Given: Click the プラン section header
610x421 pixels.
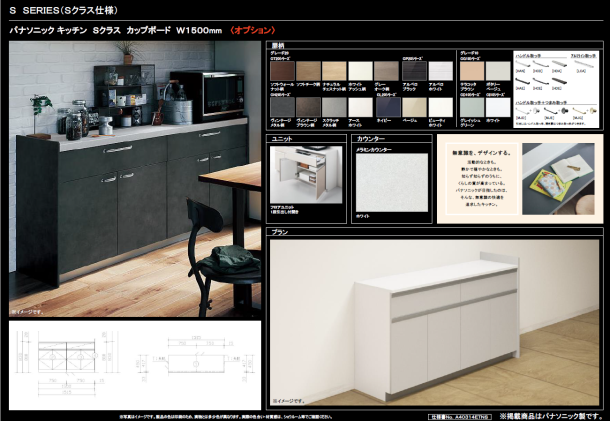Looking at the screenshot, I should click(279, 232).
